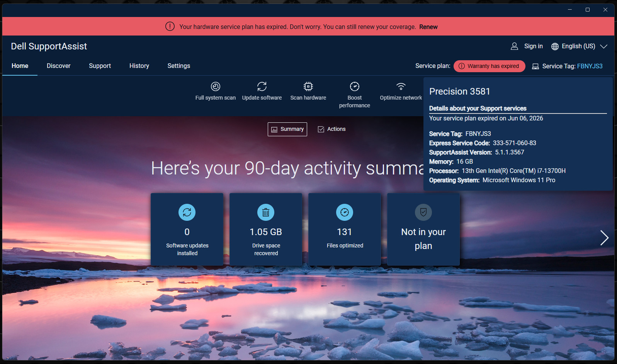617x364 pixels.
Task: Click the refresh icon on Software updates card
Action: click(187, 212)
